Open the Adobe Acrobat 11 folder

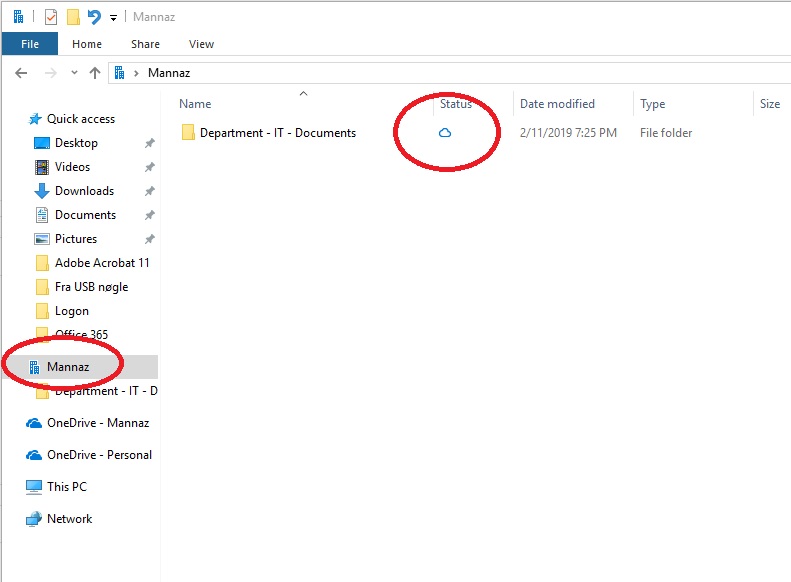pyautogui.click(x=102, y=263)
